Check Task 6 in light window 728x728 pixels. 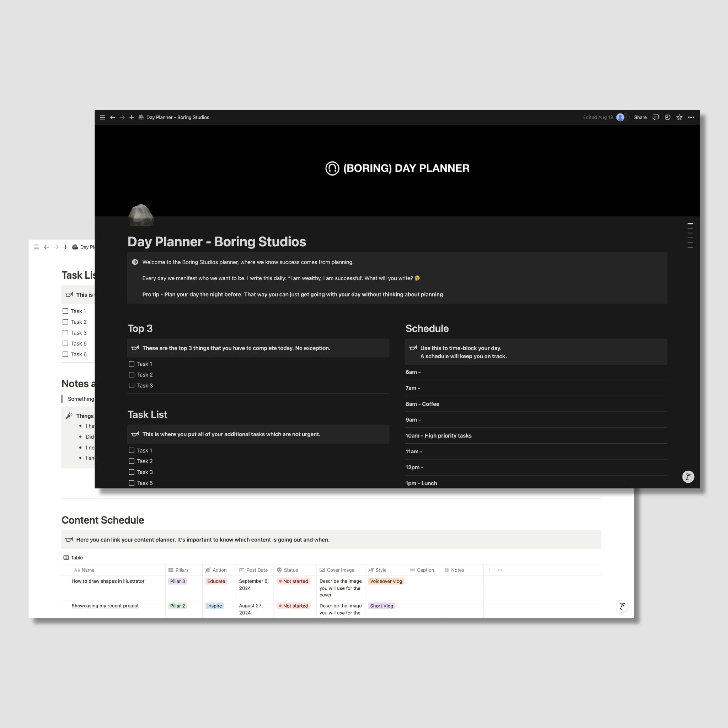tap(65, 354)
